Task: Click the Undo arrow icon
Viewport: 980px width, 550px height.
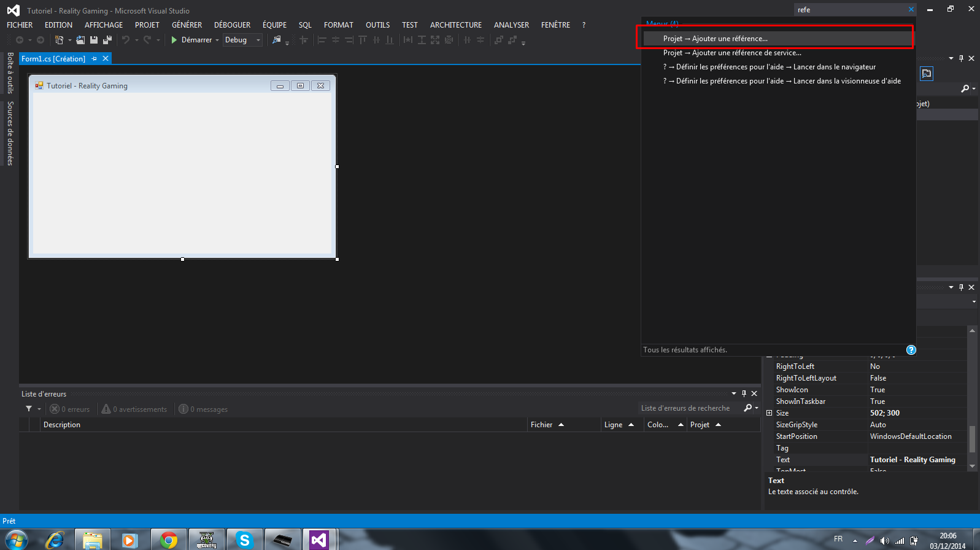Action: coord(126,40)
